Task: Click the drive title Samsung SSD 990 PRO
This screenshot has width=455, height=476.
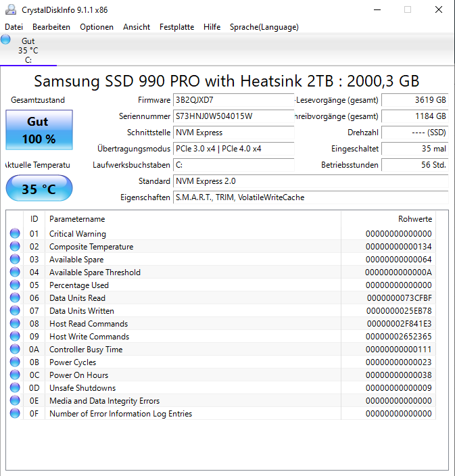Action: click(x=226, y=81)
